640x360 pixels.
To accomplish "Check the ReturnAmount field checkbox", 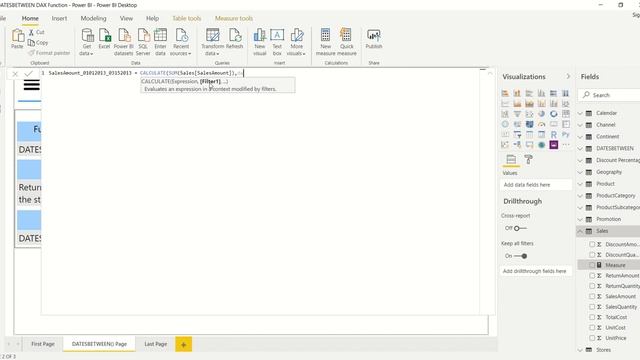I will pos(592,276).
